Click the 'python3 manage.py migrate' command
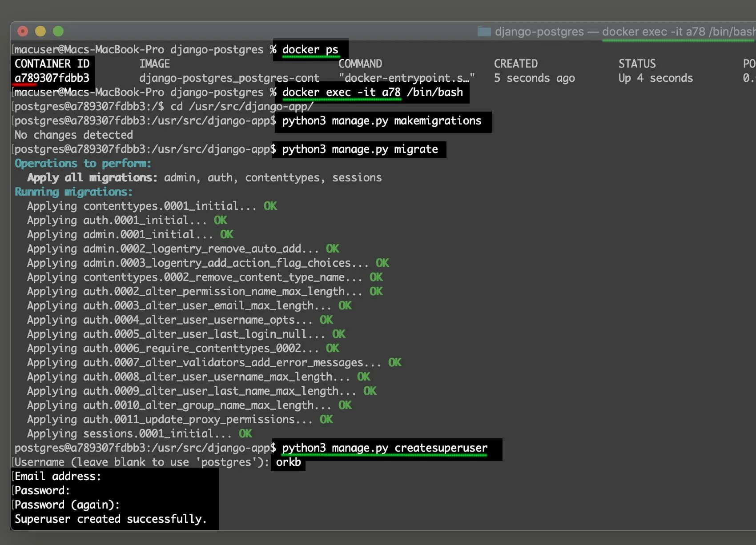Screen dimensions: 756x545 (x=360, y=149)
